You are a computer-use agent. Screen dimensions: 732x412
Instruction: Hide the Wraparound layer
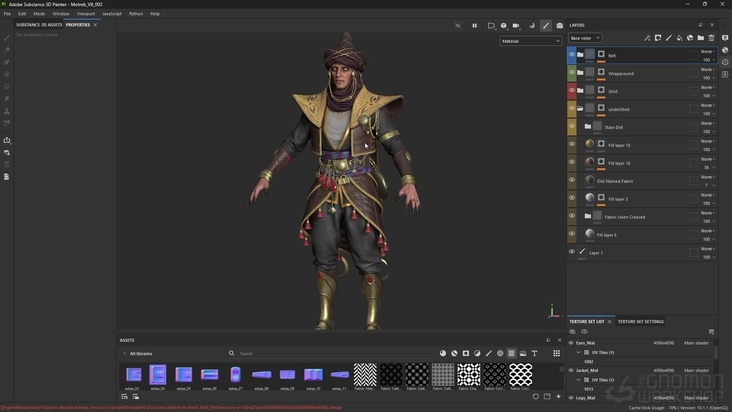tap(571, 73)
